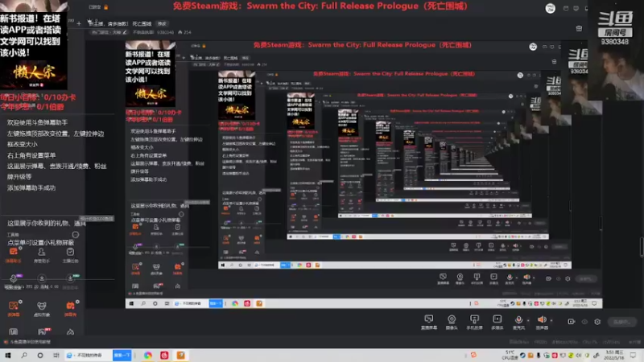Viewport: 644px width, 362px height.
Task: Open the virtual avatar bear tool
Action: (x=42, y=308)
